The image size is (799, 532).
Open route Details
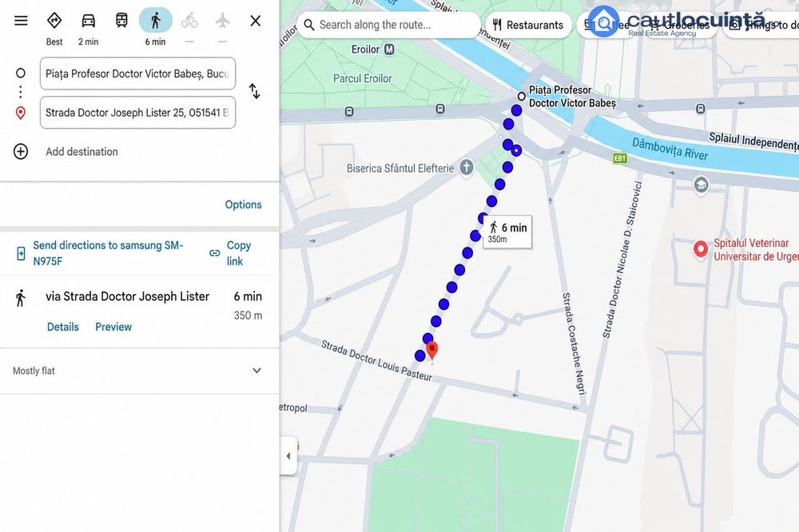pyautogui.click(x=62, y=327)
